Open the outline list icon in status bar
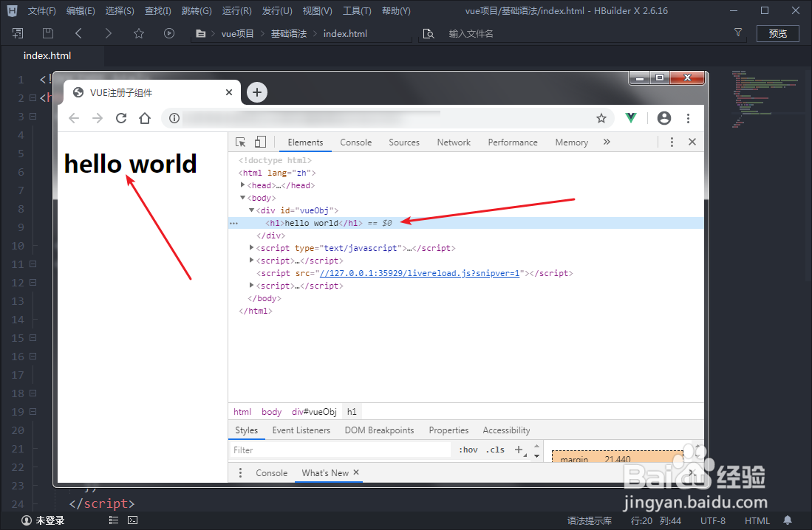 113,520
